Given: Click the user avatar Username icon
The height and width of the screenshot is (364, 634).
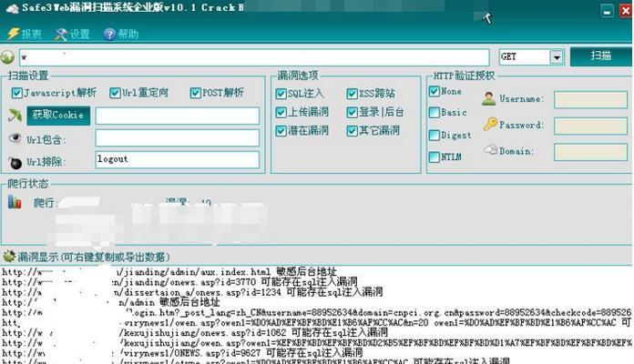Looking at the screenshot, I should click(x=489, y=98).
